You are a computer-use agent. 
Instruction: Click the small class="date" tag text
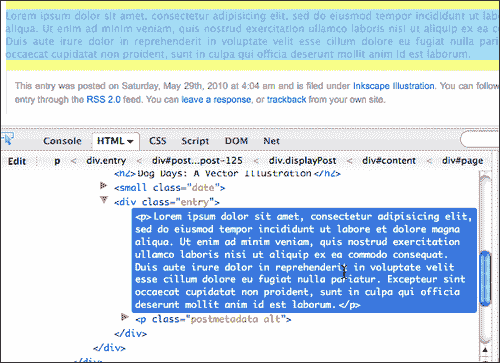[170, 188]
